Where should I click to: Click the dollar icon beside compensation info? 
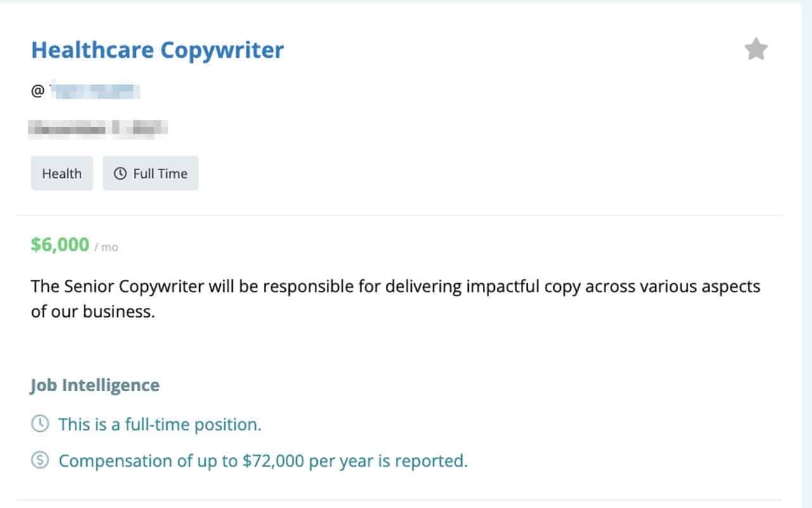(x=41, y=460)
